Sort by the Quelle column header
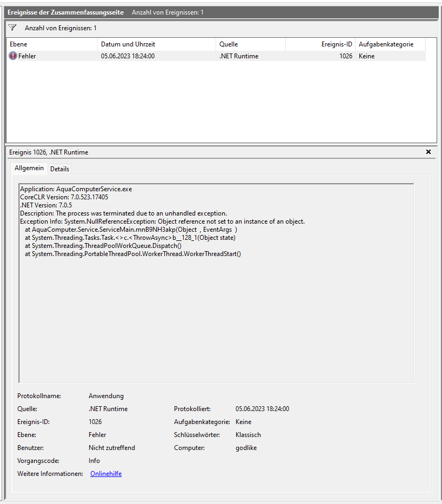Viewport: 442px width, 504px height. pyautogui.click(x=251, y=44)
